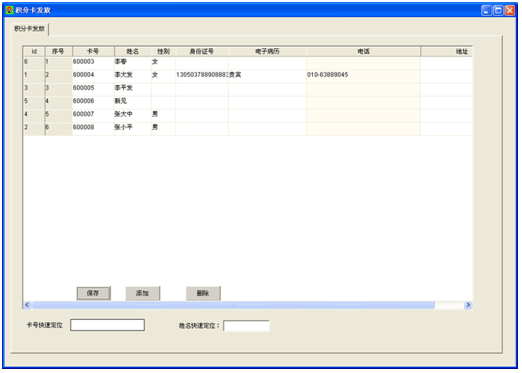Viewport: 522px width, 373px height.
Task: Focus the 姓名快速定位 input field
Action: pyautogui.click(x=246, y=326)
